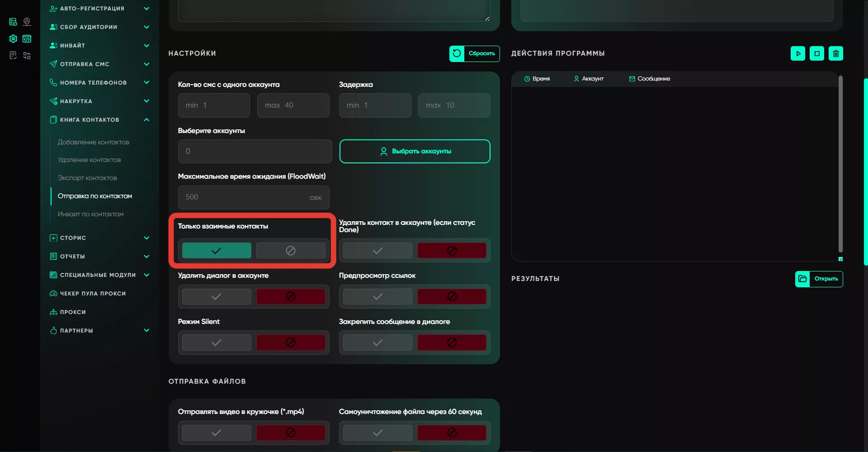This screenshot has width=868, height=452.
Task: Click the Отчеты report icon
Action: (53, 257)
